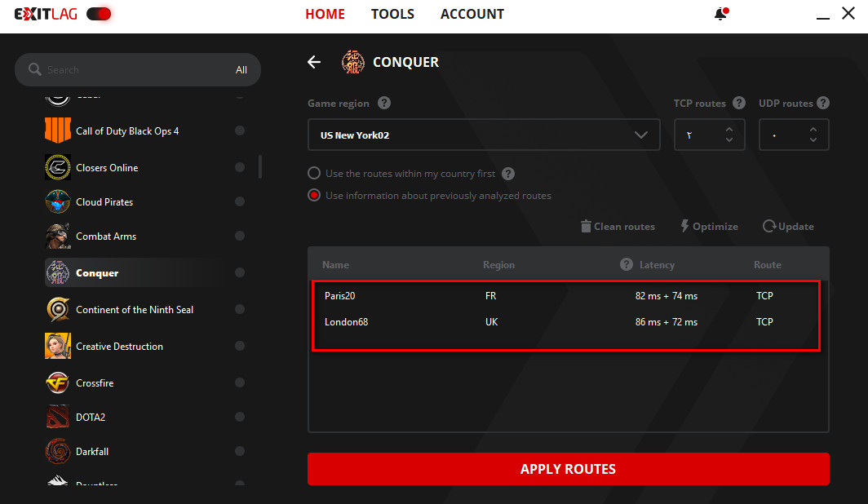Open help for country routes option

pyautogui.click(x=508, y=174)
